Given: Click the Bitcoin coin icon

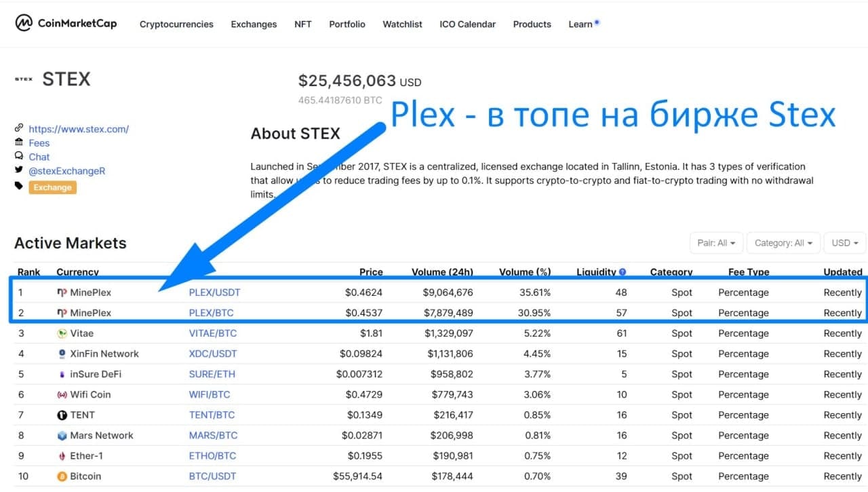Looking at the screenshot, I should (x=62, y=476).
